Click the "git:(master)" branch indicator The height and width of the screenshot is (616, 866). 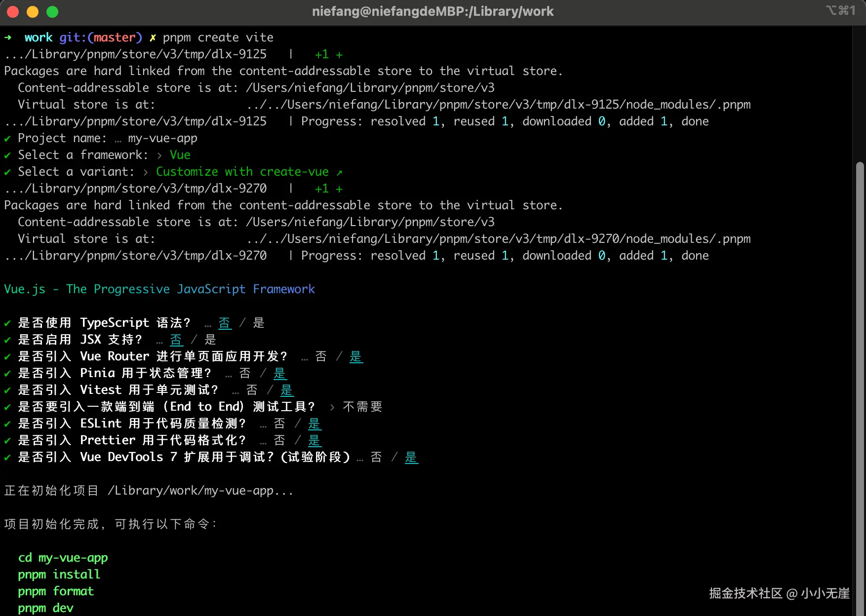click(101, 38)
